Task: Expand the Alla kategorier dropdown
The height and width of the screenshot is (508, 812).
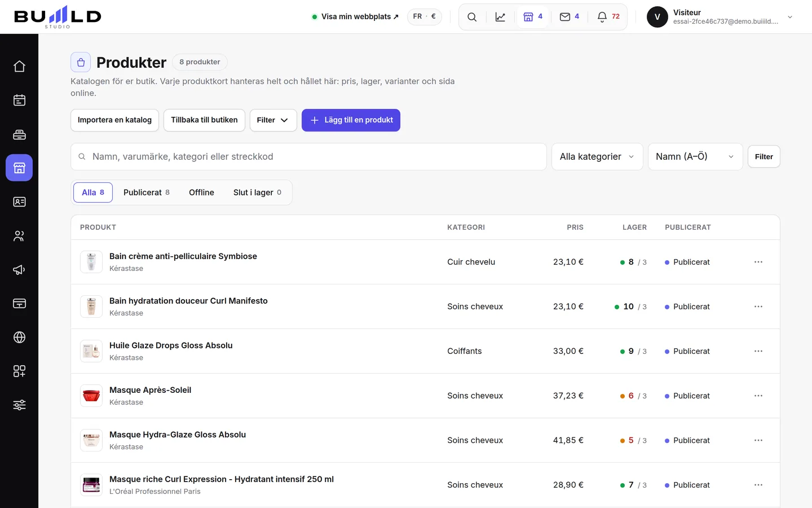Action: pyautogui.click(x=597, y=157)
